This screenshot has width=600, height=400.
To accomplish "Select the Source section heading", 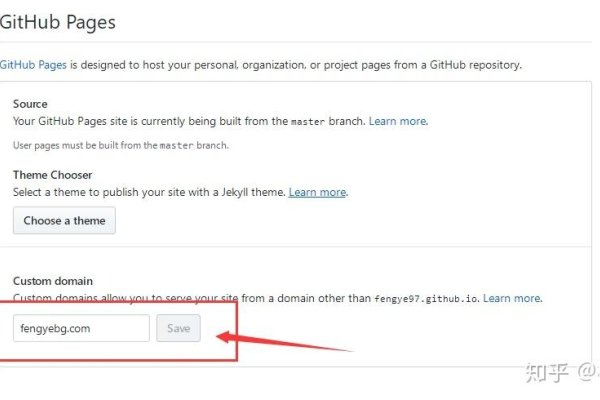I will [x=30, y=104].
